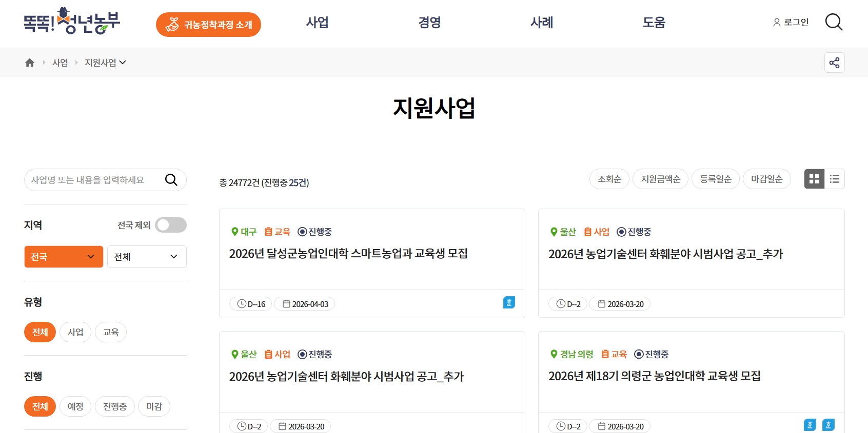Screen dimensions: 868x433
Task: Click the 로그인 user icon link
Action: click(x=791, y=22)
